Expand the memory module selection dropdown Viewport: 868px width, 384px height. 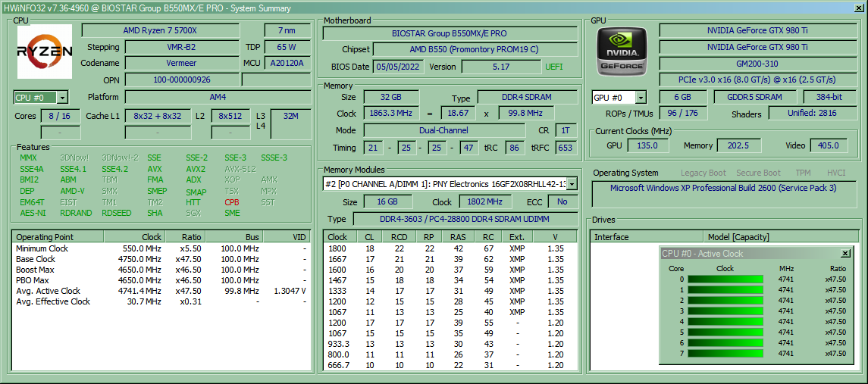[x=572, y=184]
